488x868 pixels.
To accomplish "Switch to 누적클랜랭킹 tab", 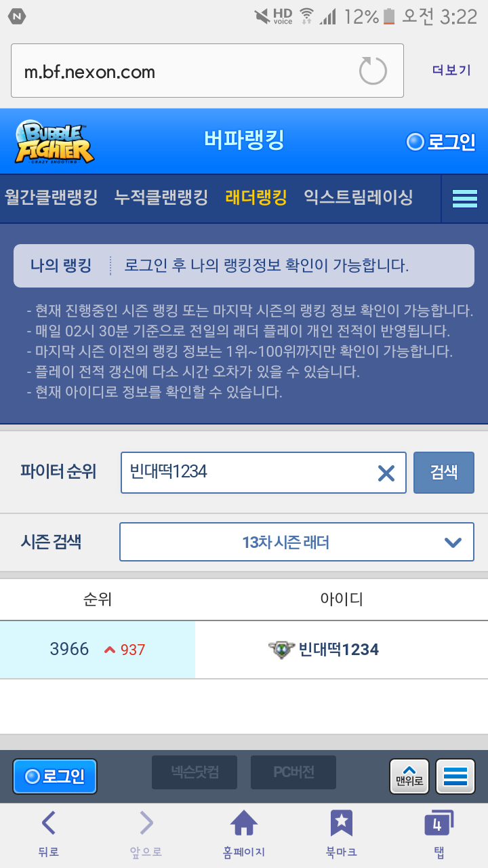I will (x=161, y=197).
